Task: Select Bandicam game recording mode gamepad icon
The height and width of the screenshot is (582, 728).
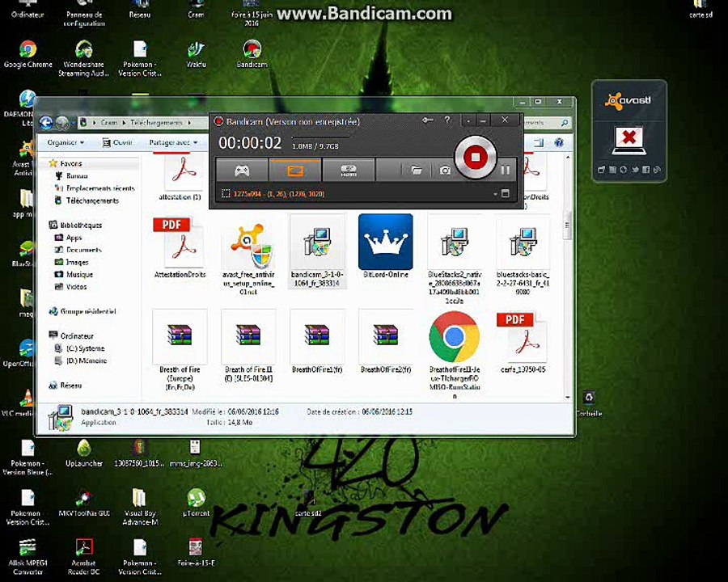Action: pyautogui.click(x=242, y=171)
